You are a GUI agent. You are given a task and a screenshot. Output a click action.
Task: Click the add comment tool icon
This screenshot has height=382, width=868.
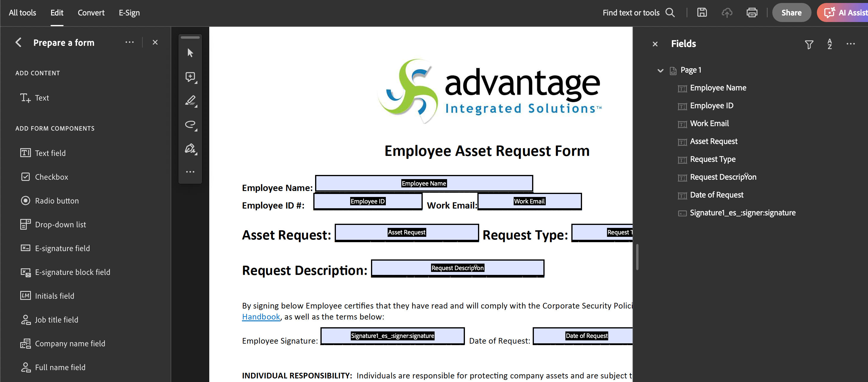[x=190, y=77]
